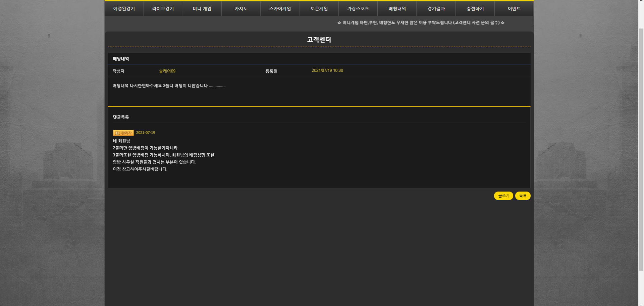Click the 목록 button to return to list
644x306 pixels.
pyautogui.click(x=523, y=196)
